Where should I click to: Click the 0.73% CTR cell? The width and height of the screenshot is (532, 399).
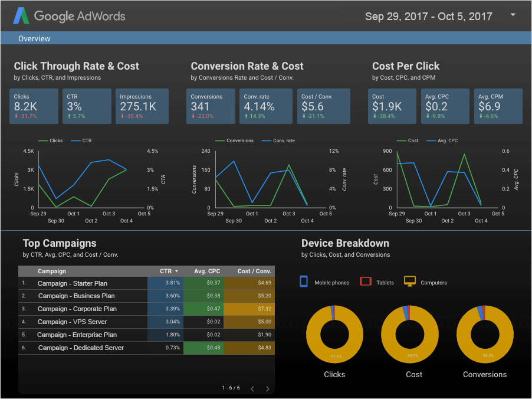[x=165, y=348]
